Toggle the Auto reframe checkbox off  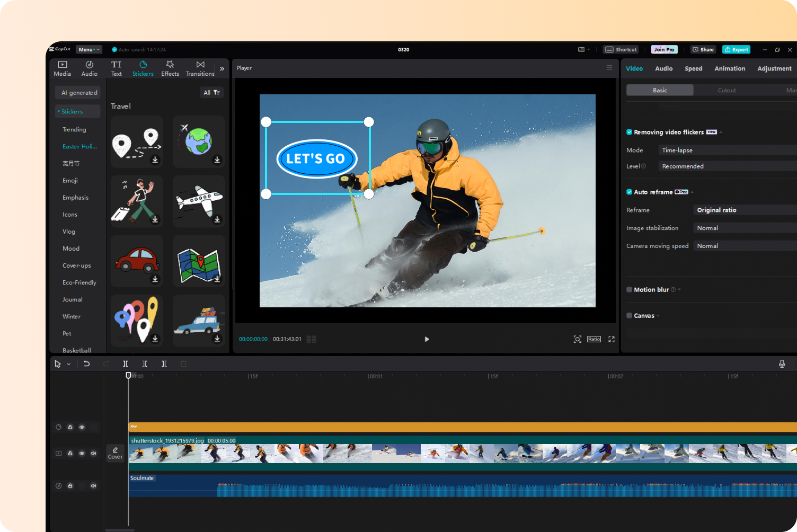[x=630, y=192]
